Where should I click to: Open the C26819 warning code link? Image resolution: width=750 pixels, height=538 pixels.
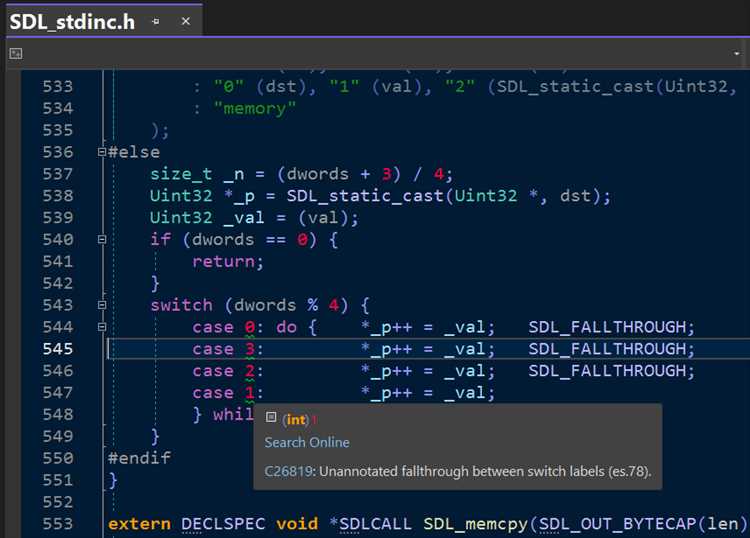click(288, 472)
